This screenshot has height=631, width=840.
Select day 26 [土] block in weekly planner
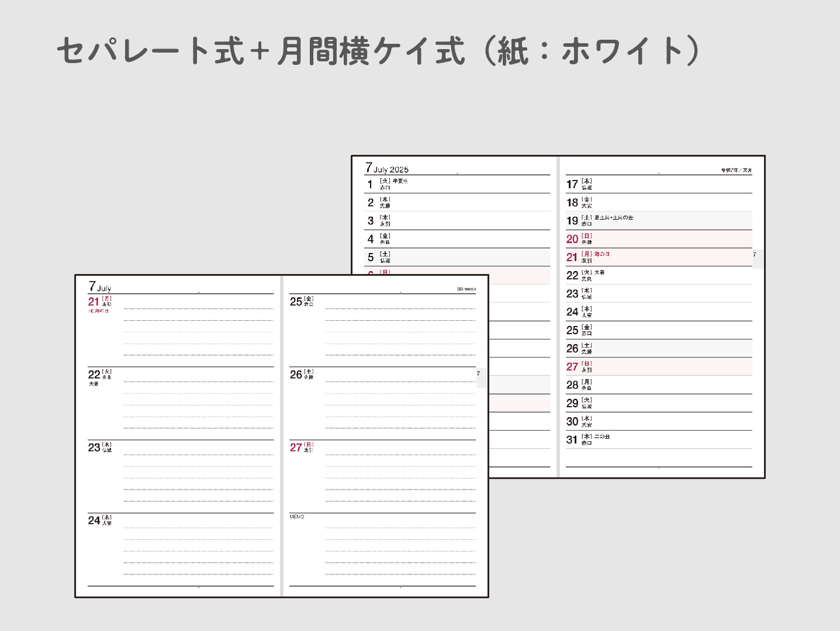tap(382, 403)
